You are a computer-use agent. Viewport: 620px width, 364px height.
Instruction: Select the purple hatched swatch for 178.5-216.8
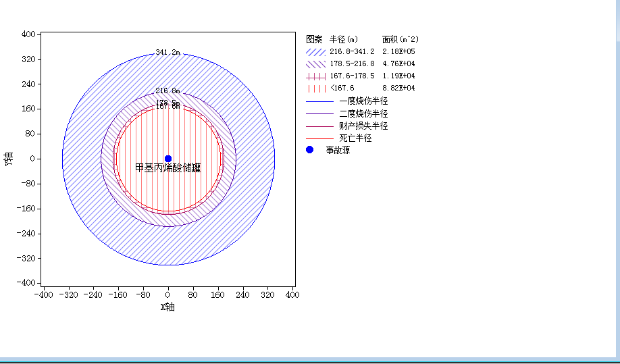click(x=315, y=63)
